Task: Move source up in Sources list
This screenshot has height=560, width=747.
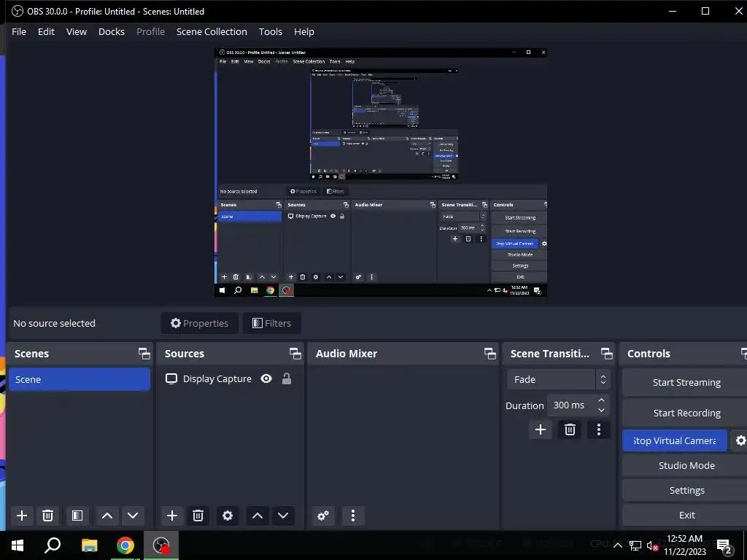Action: [x=258, y=516]
